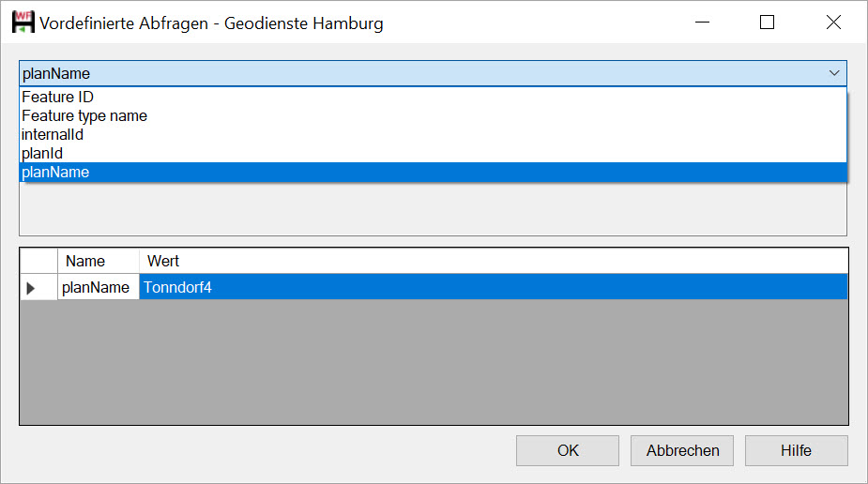This screenshot has width=868, height=484.
Task: Click the row pointer arrow beside planName
Action: pyautogui.click(x=31, y=288)
